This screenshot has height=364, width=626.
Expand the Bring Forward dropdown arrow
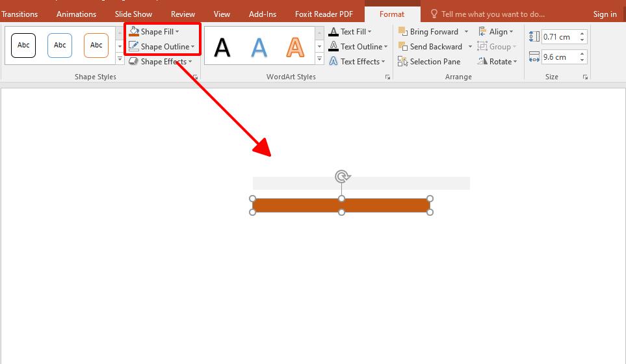[x=466, y=32]
